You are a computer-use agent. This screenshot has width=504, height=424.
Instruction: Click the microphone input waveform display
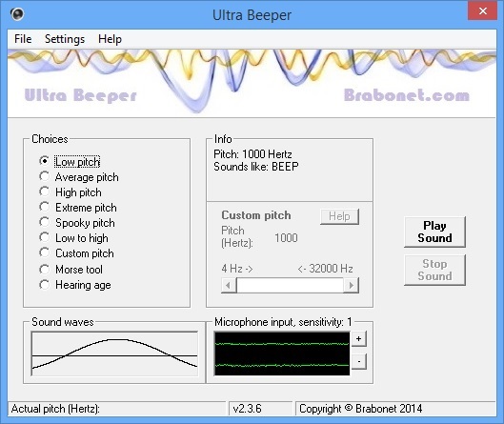click(x=282, y=353)
